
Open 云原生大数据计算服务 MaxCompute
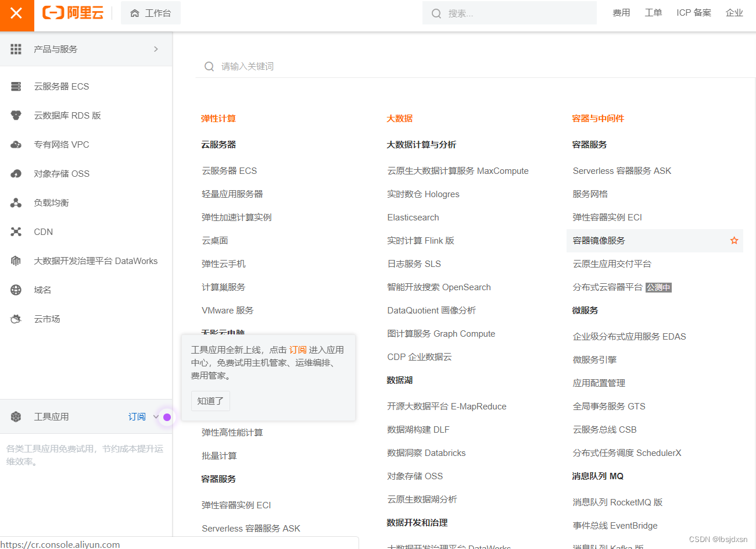(458, 171)
